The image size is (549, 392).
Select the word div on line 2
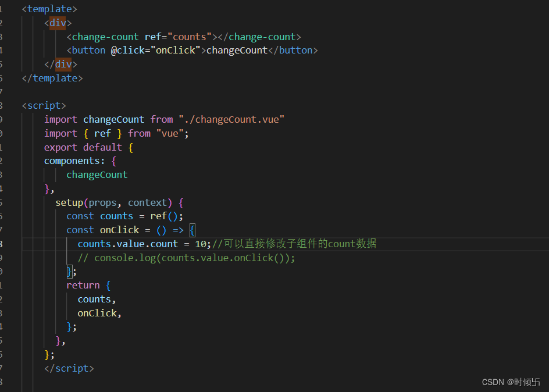click(58, 23)
